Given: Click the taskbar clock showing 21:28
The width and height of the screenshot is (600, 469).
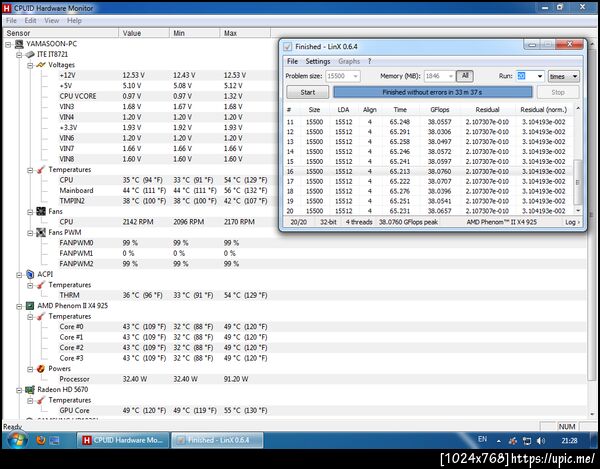Looking at the screenshot, I should tap(569, 441).
